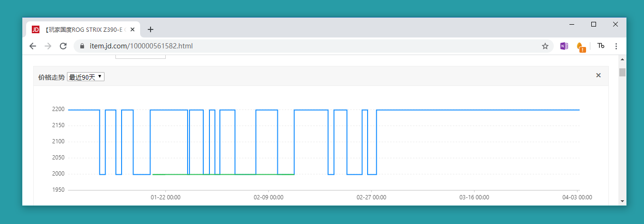Open the 最近90天 time range dropdown

click(x=85, y=77)
